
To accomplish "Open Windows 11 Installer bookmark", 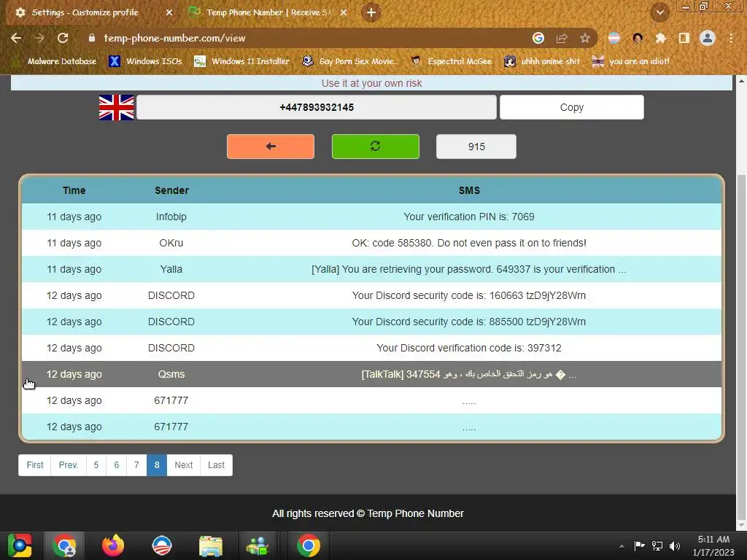I will 242,61.
